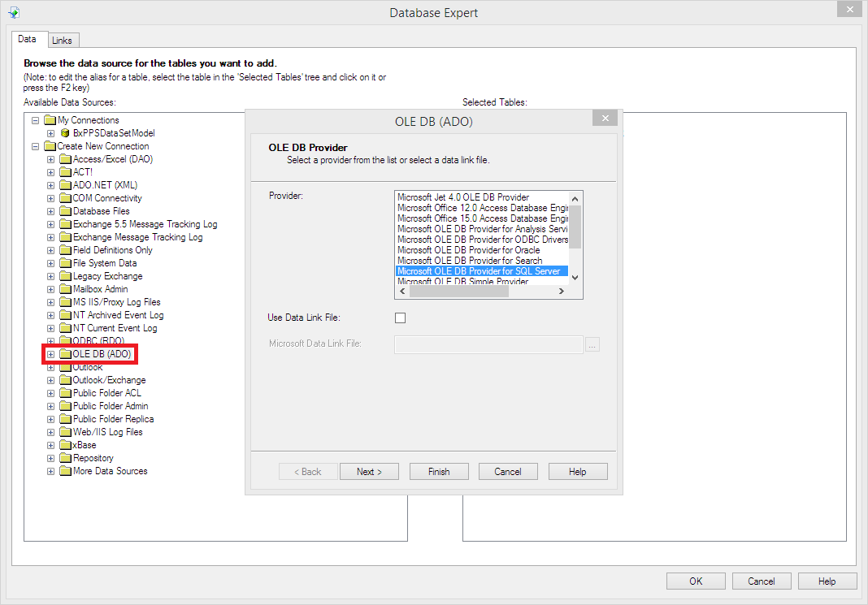Click the More Data Sources folder icon
868x605 pixels.
click(x=66, y=471)
